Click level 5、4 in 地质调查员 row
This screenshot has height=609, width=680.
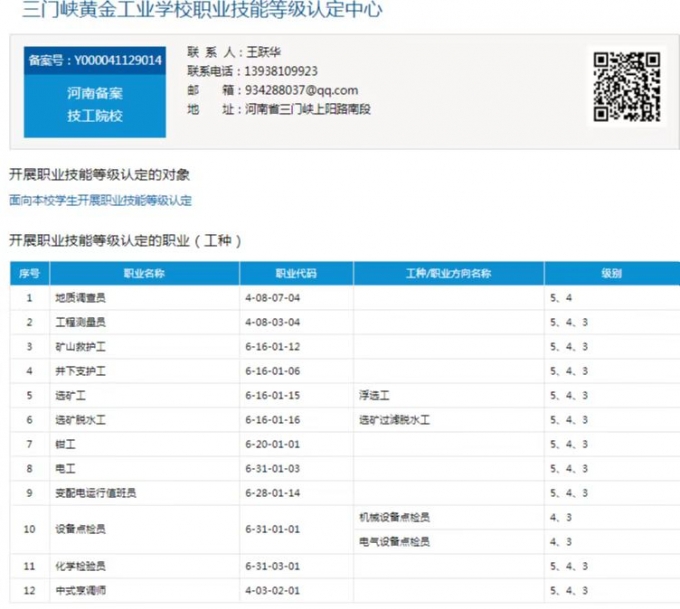pyautogui.click(x=561, y=298)
